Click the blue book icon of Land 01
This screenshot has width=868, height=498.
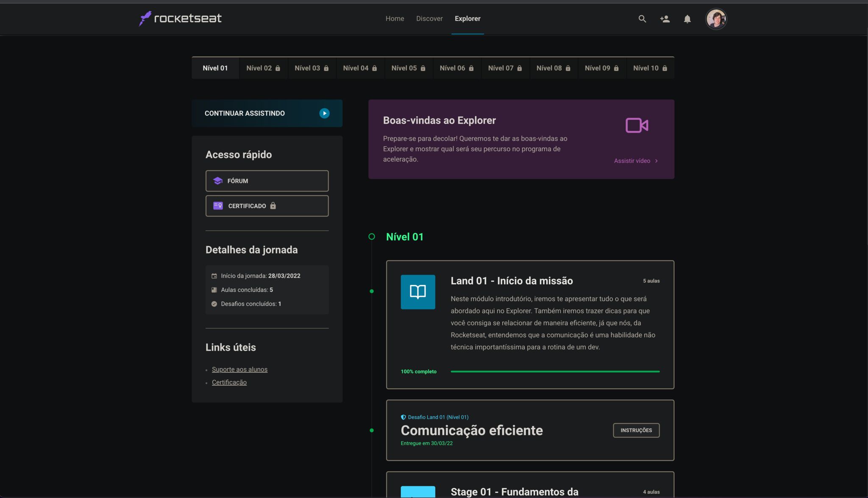pyautogui.click(x=418, y=292)
